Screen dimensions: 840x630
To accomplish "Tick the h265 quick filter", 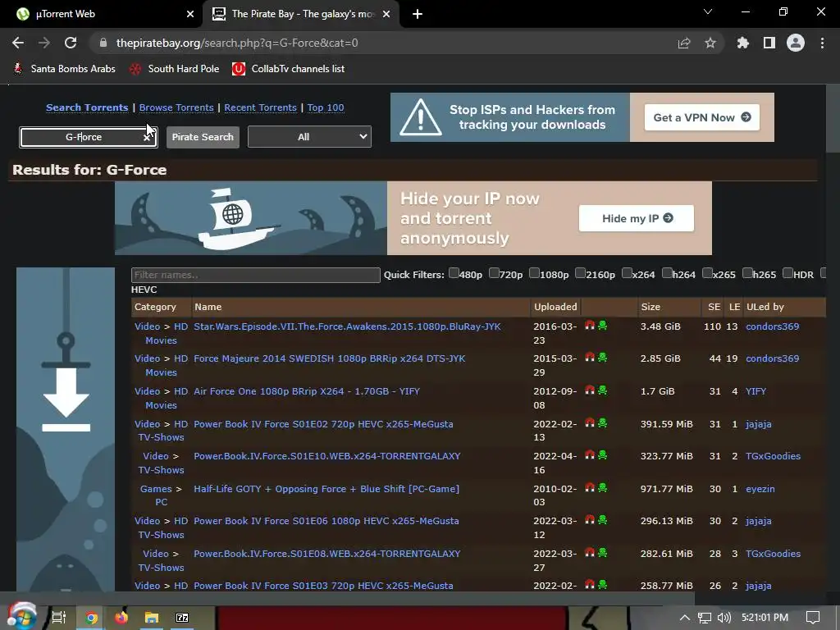I will tap(747, 273).
